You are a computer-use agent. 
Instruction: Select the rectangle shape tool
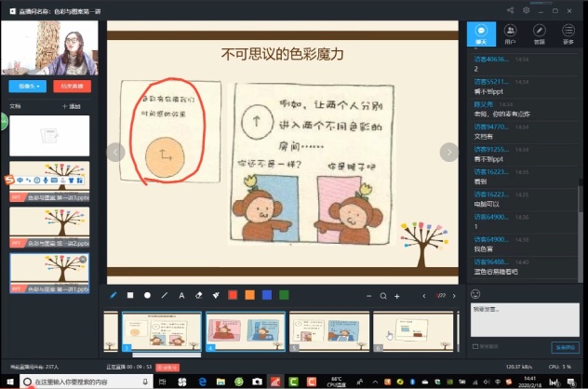130,295
